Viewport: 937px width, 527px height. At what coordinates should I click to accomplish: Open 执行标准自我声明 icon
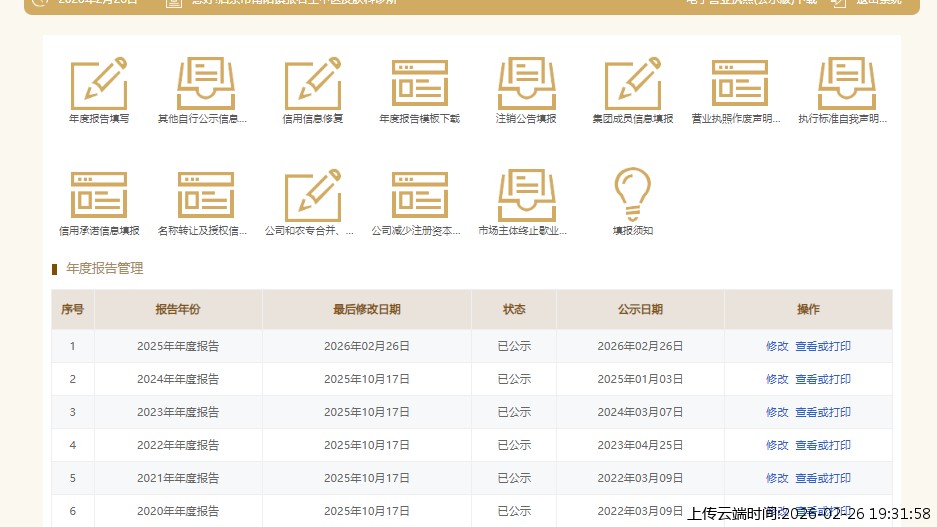click(846, 84)
